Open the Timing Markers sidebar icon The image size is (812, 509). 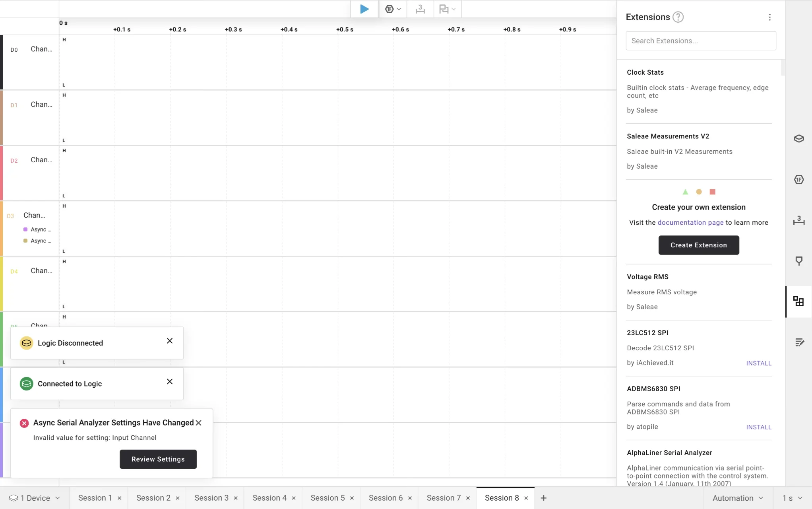pos(798,261)
